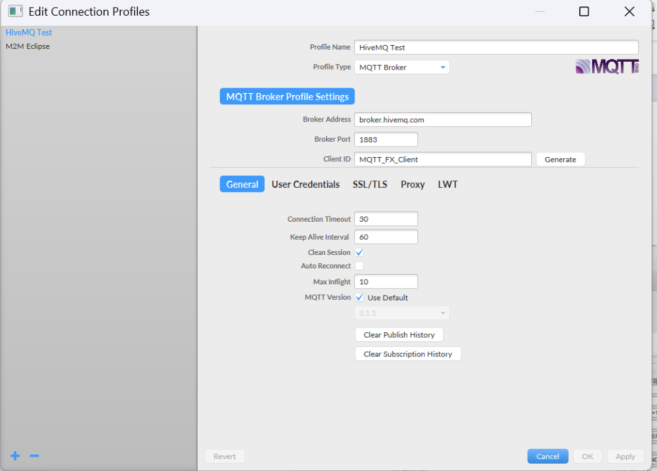Focus the Broker Port field

(x=386, y=140)
